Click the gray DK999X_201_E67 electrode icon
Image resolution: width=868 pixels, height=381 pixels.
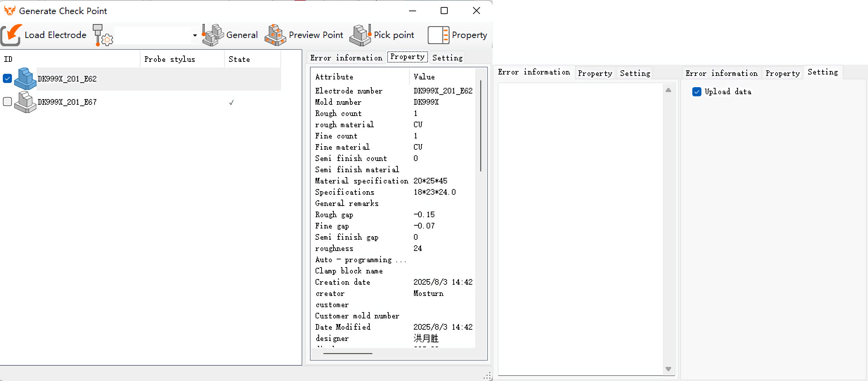(25, 102)
